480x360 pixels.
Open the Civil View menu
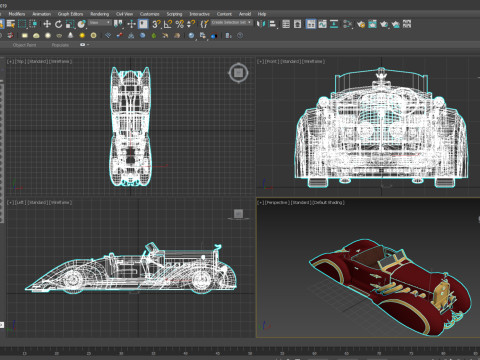point(124,14)
